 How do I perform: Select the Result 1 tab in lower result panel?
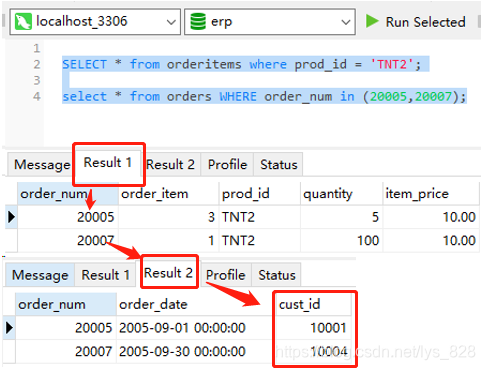point(105,275)
